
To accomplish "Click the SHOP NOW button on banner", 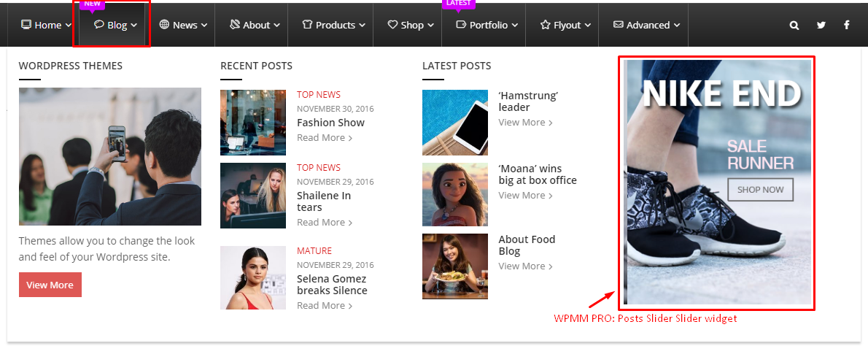I will coord(760,189).
